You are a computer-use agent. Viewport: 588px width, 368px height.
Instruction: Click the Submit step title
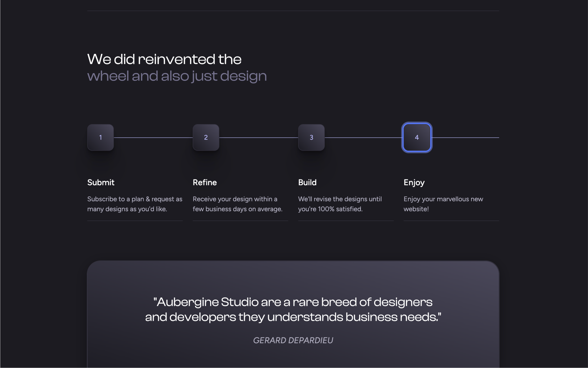pos(101,183)
